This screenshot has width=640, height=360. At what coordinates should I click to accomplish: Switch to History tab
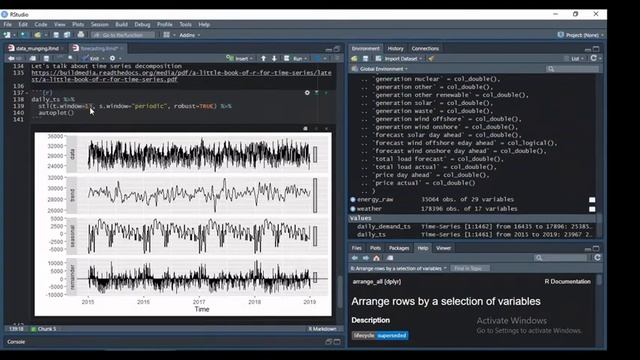pyautogui.click(x=396, y=49)
